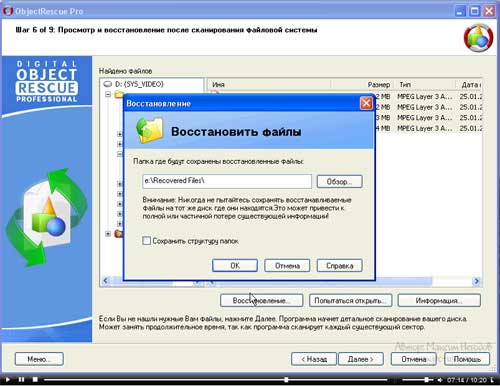Image resolution: width=500 pixels, height=386 pixels.
Task: Minimize the ObjectRescue Pro window
Action: click(x=460, y=11)
